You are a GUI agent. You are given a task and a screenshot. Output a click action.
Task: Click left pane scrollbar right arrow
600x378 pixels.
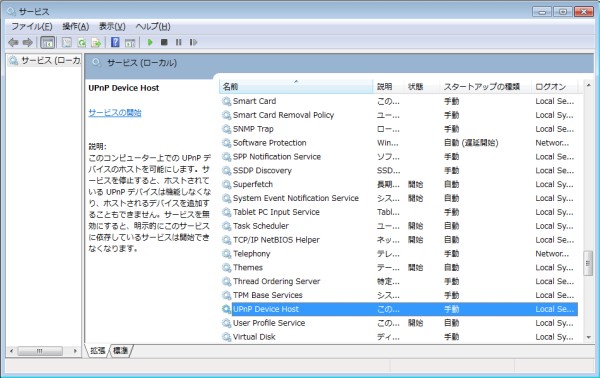pyautogui.click(x=75, y=351)
